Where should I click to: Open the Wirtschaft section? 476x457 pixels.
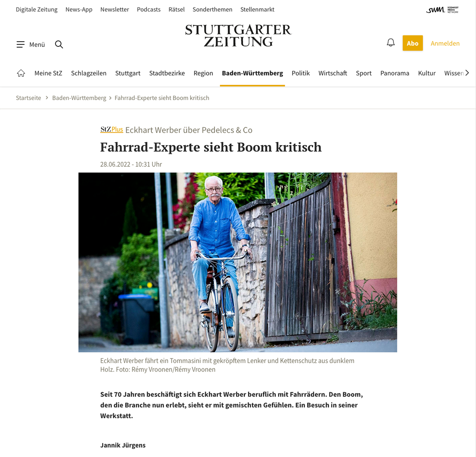tap(333, 73)
